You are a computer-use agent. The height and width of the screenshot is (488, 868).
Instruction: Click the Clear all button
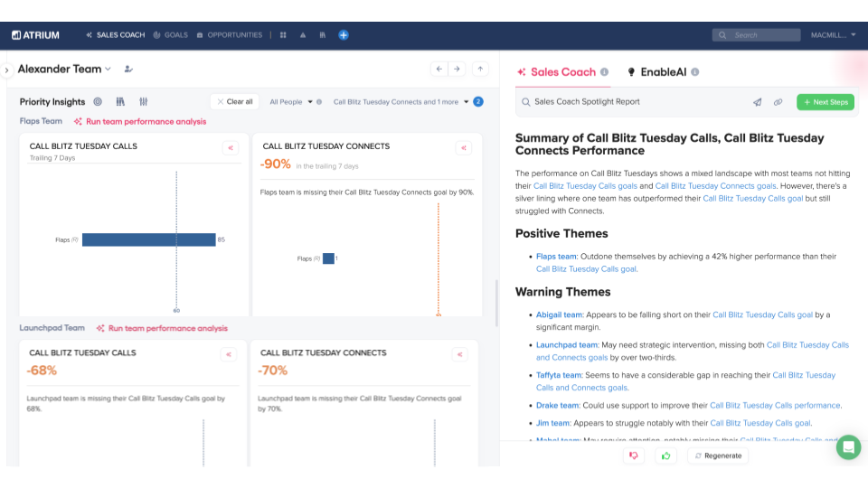[235, 102]
